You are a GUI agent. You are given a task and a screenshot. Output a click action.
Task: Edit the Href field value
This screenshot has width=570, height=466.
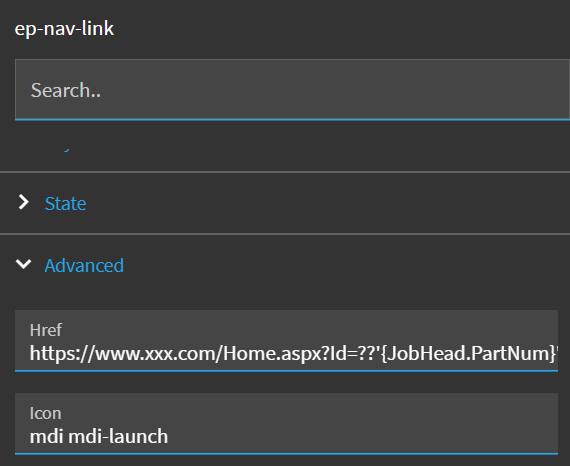286,341
